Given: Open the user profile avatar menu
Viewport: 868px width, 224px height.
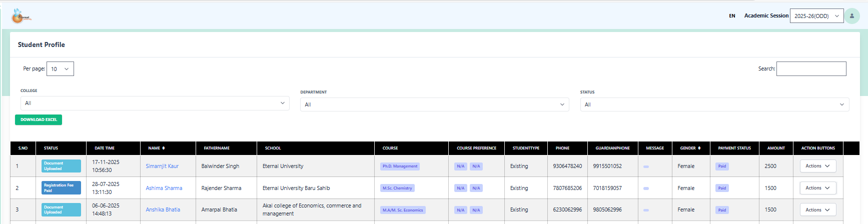Looking at the screenshot, I should pos(852,16).
